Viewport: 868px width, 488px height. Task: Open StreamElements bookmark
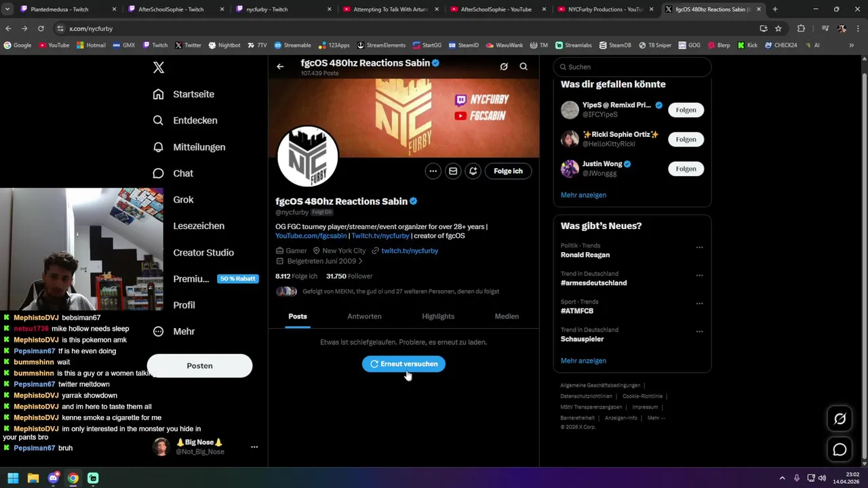tap(381, 45)
